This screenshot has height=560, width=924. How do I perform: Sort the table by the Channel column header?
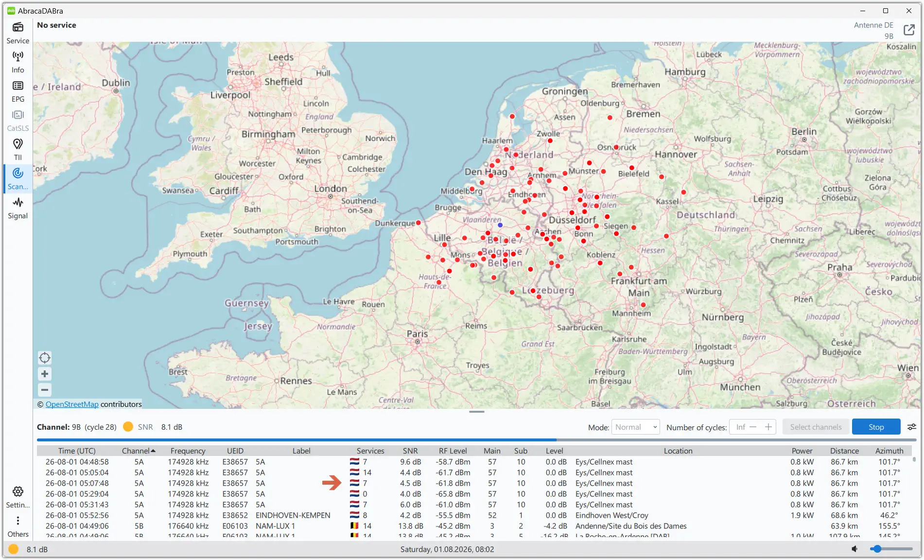click(x=139, y=451)
